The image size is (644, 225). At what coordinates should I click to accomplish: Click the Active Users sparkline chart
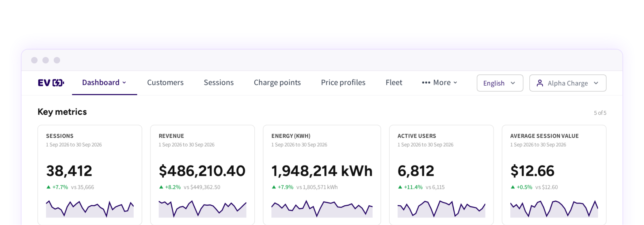pos(441,209)
